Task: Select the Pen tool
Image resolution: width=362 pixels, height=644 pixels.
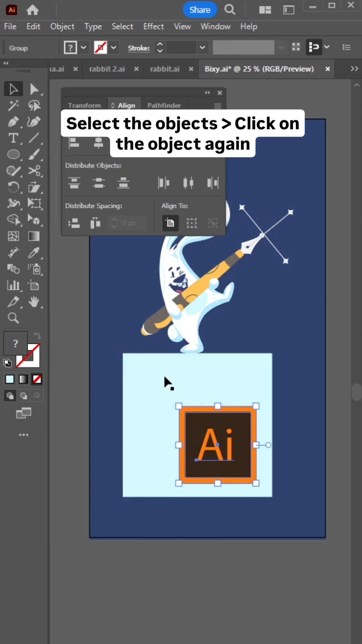Action: 13,122
